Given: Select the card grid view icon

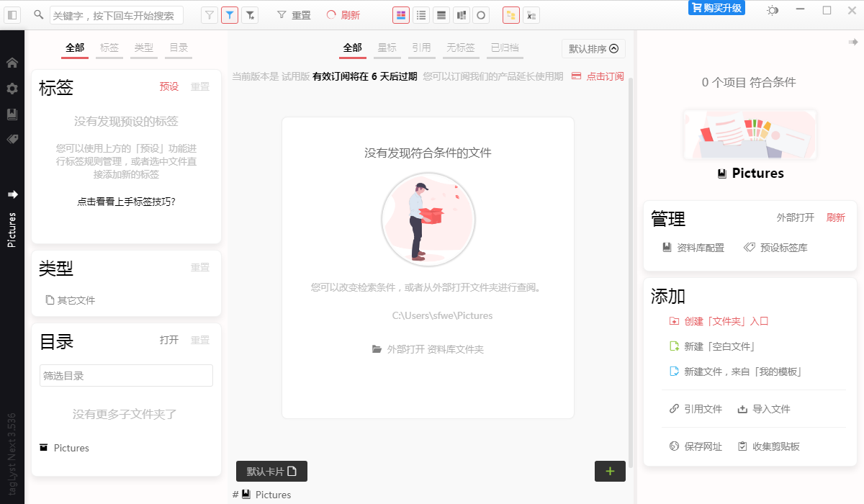Looking at the screenshot, I should [x=401, y=15].
